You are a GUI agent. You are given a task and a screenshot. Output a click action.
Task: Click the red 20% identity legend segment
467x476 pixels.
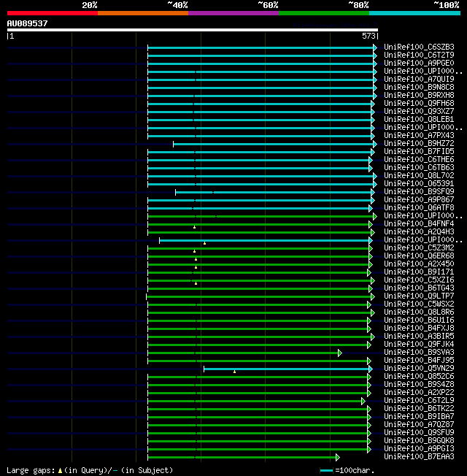pos(53,13)
